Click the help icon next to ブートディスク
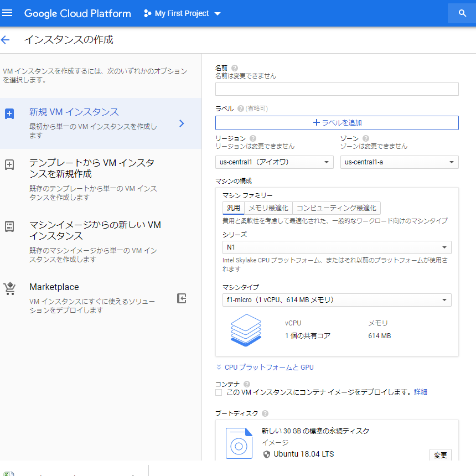Viewport: 476px width, 476px height. coord(265,413)
